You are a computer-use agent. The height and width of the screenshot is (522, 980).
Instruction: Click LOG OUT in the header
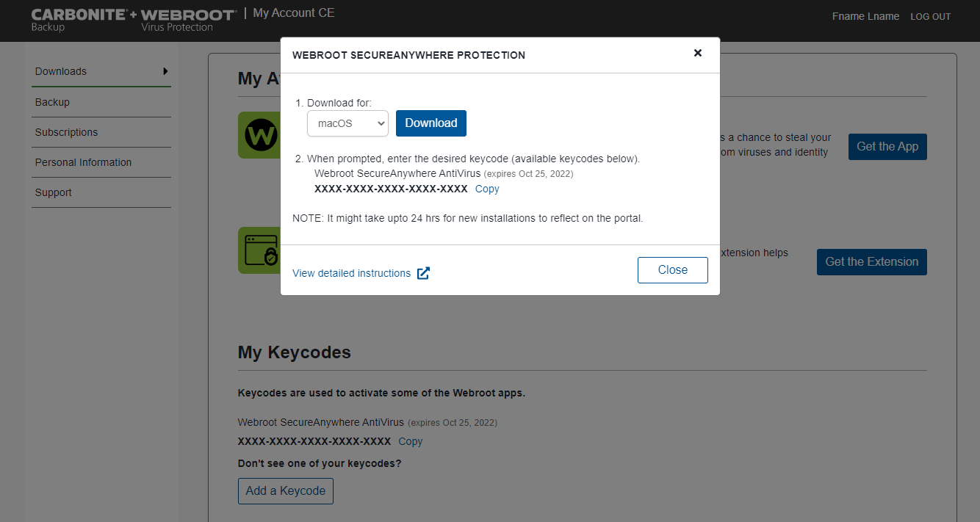[930, 17]
